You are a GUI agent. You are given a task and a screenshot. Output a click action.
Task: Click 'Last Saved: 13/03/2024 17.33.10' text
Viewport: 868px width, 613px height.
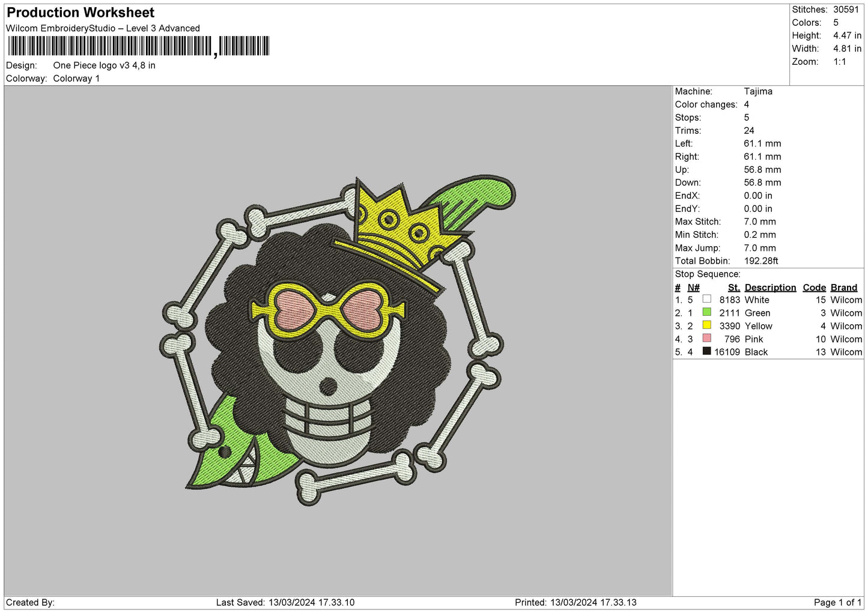point(285,602)
